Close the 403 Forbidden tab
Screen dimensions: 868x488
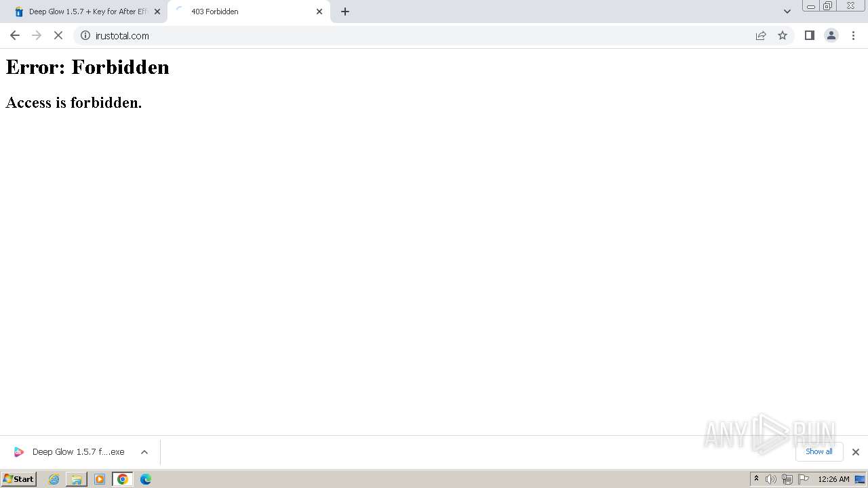click(x=319, y=12)
